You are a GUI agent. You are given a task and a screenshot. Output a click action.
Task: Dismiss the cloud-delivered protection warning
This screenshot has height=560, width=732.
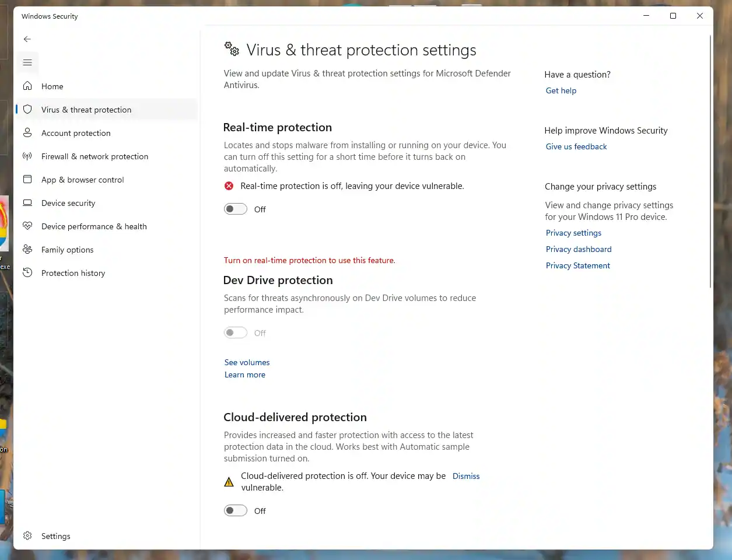coord(465,475)
